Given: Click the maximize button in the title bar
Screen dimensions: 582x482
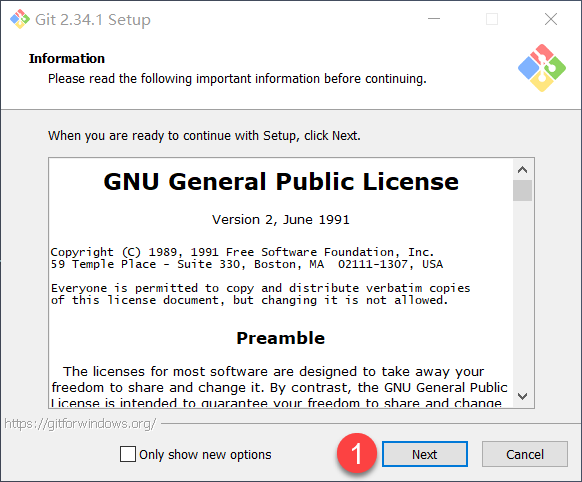Looking at the screenshot, I should (492, 19).
